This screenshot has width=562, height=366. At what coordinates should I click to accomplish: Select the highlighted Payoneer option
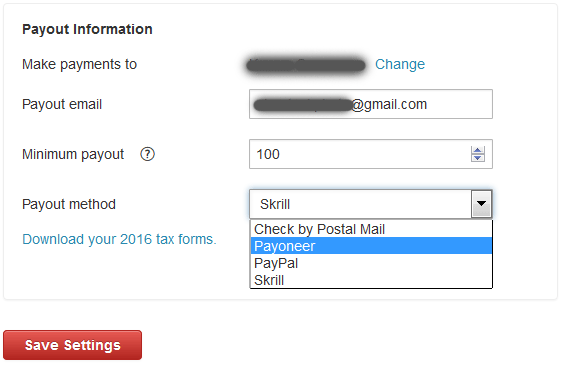[371, 246]
